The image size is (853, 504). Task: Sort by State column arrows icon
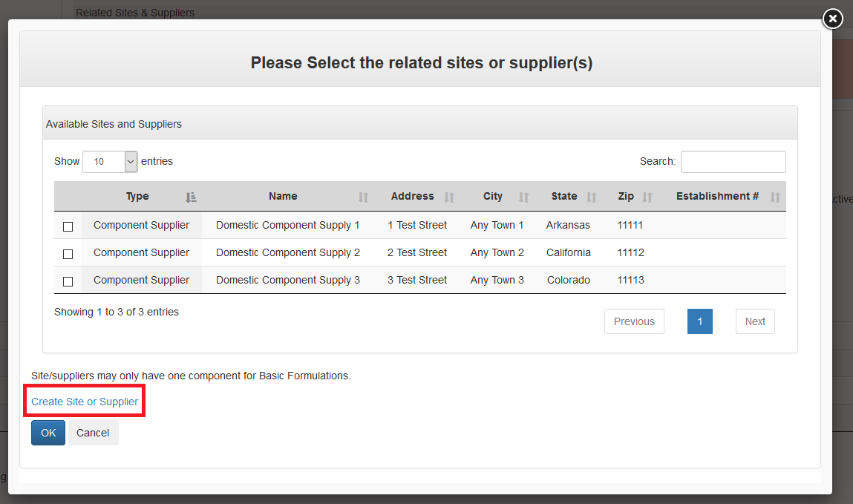click(x=592, y=197)
